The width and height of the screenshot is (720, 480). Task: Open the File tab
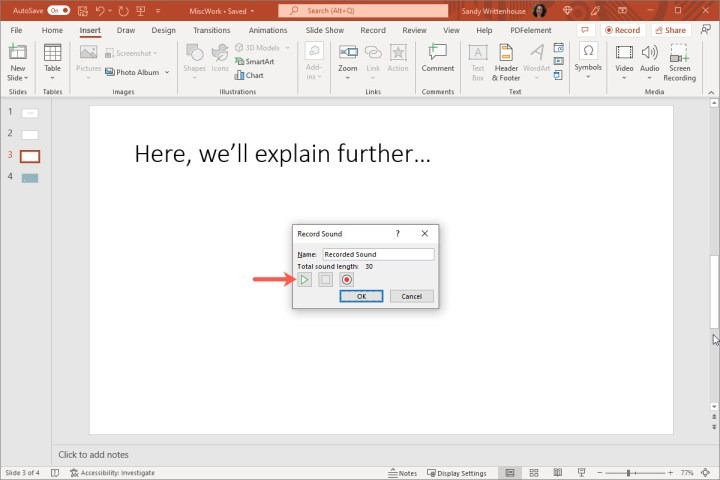click(16, 30)
